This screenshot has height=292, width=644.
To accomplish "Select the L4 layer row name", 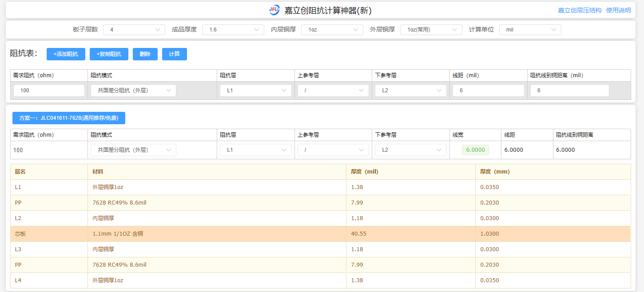I will pyautogui.click(x=18, y=280).
